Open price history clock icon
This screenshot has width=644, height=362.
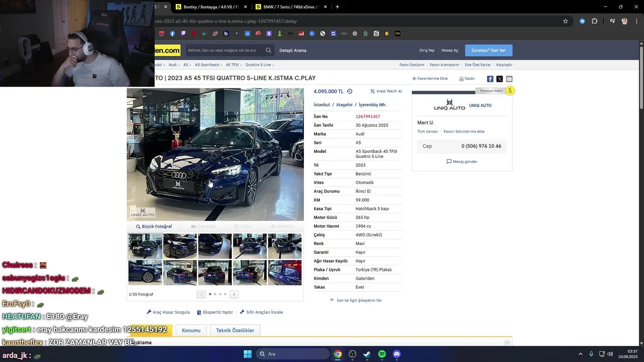pos(350,92)
